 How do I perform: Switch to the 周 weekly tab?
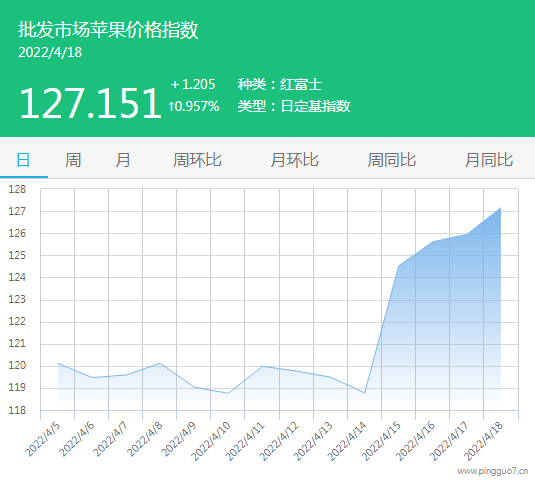(73, 160)
